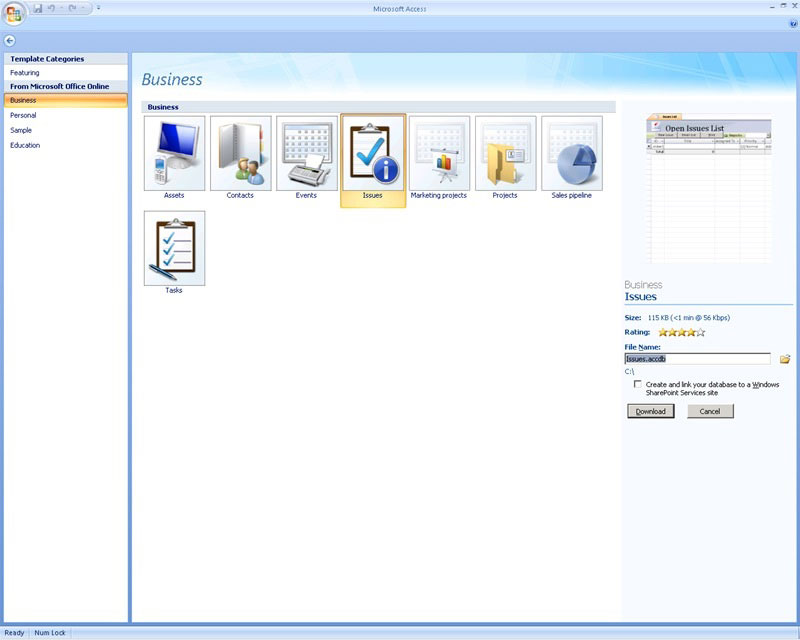Switch to the Personal template category
800x640 pixels.
point(23,115)
